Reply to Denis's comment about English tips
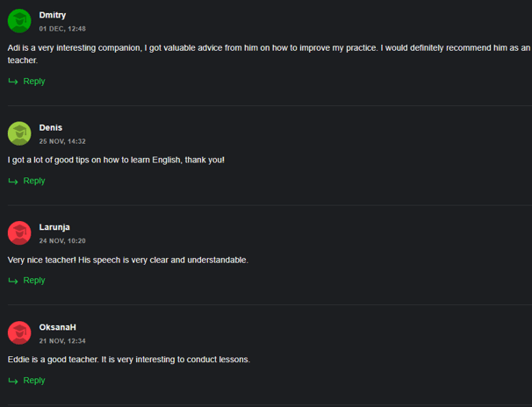Image resolution: width=532 pixels, height=407 pixels. 34,181
